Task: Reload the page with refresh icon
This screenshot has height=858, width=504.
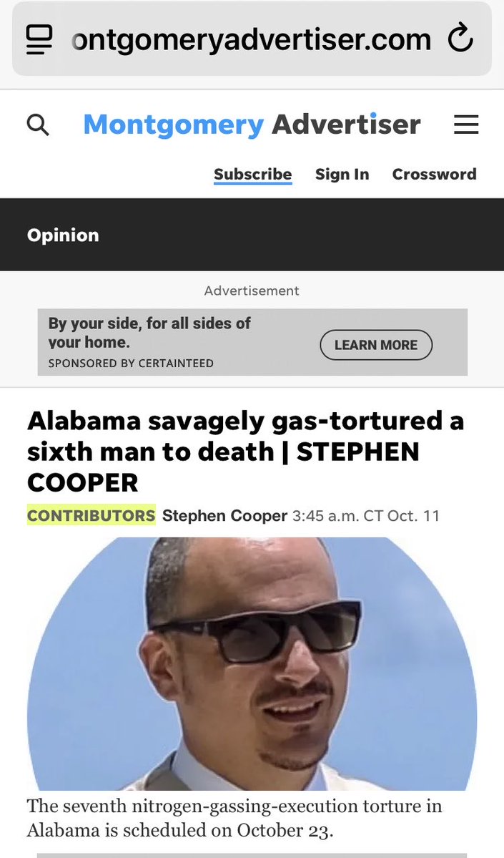Action: click(460, 38)
